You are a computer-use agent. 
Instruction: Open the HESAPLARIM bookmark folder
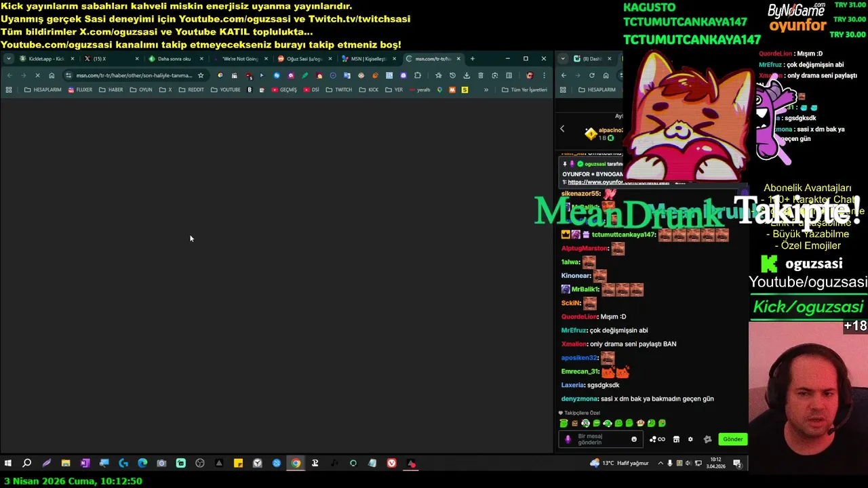(x=42, y=89)
